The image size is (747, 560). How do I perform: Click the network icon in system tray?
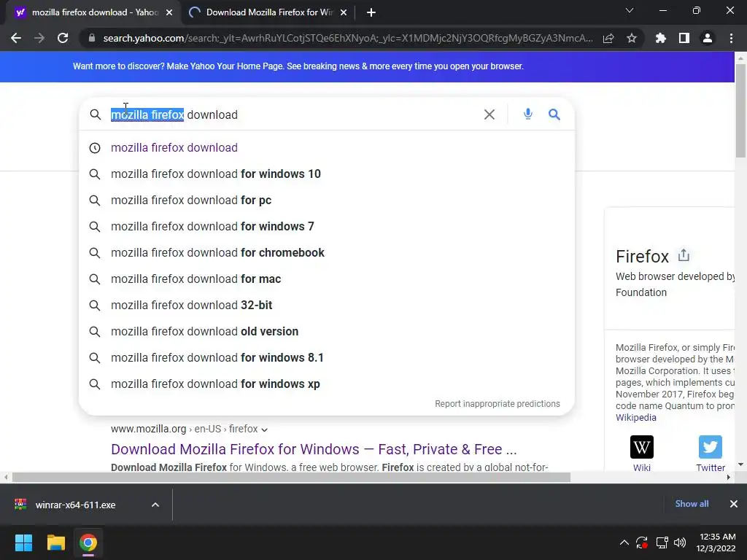[x=662, y=542]
